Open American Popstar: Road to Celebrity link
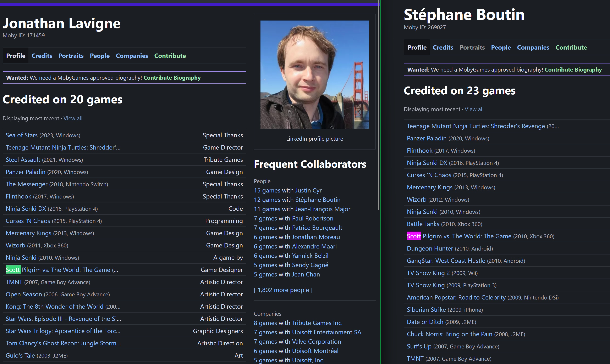610x364 pixels. coord(456,298)
